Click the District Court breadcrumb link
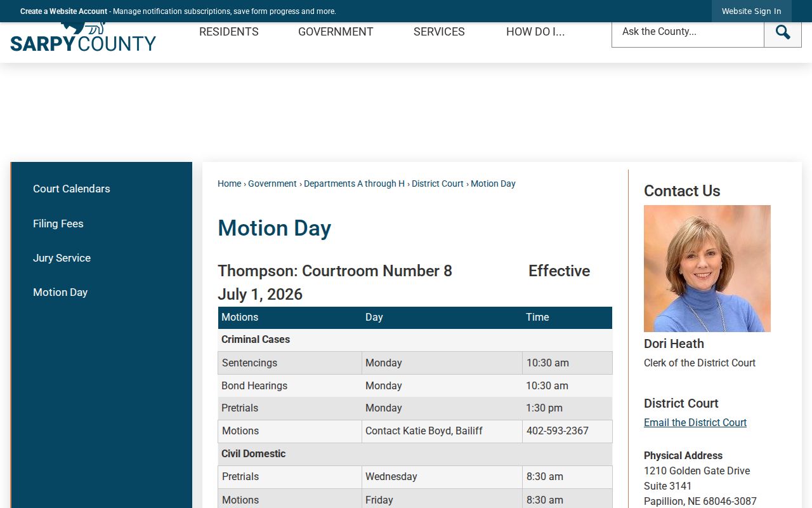This screenshot has width=812, height=508. click(x=438, y=184)
